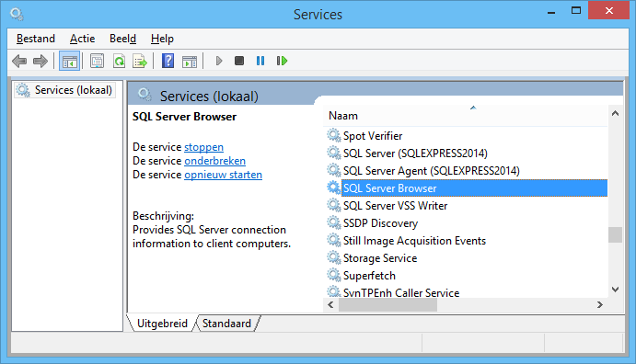Click the Start service play icon
Viewport: 636px width, 364px height.
click(219, 62)
